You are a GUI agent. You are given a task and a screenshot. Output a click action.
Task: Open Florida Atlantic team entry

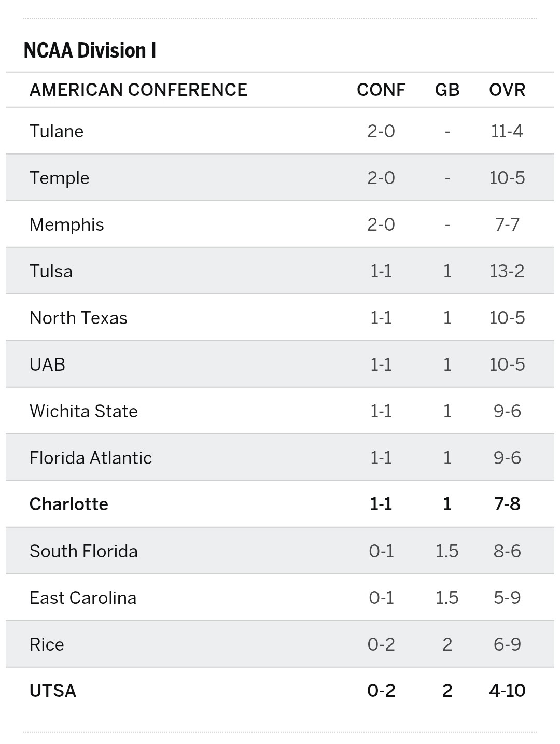[91, 458]
